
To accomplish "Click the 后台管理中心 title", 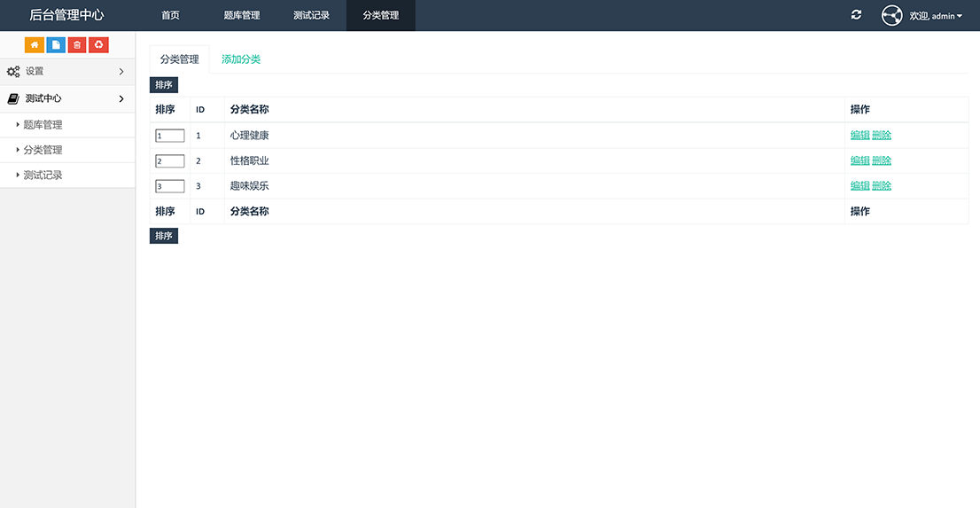I will click(66, 15).
